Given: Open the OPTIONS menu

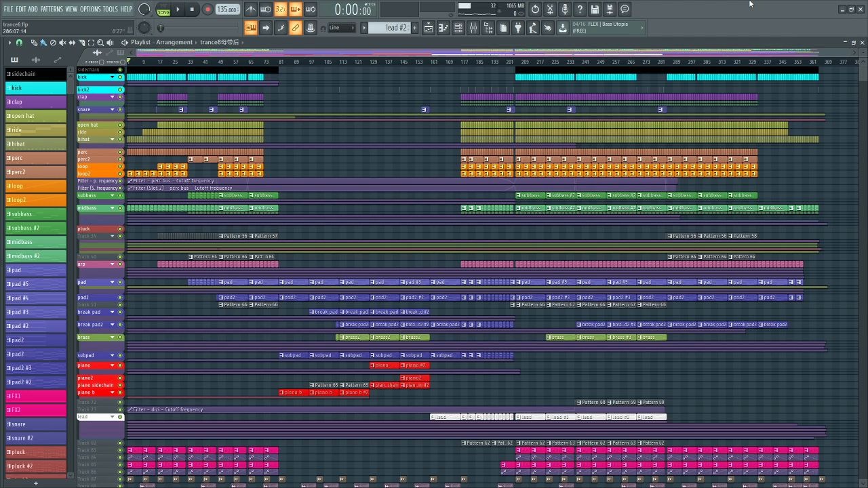Looking at the screenshot, I should [x=90, y=9].
